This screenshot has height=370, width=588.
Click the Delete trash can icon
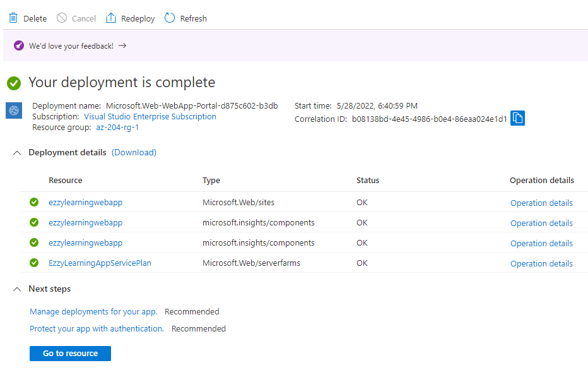pos(13,18)
